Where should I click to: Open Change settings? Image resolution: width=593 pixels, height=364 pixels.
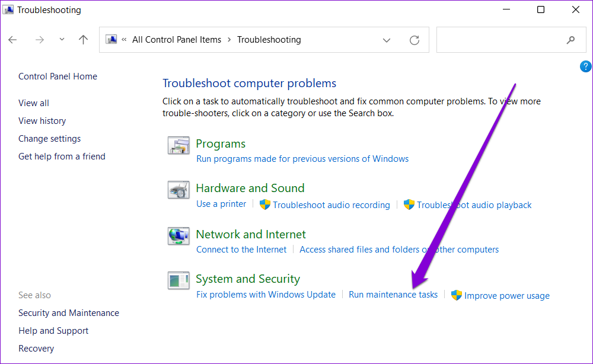pos(50,139)
